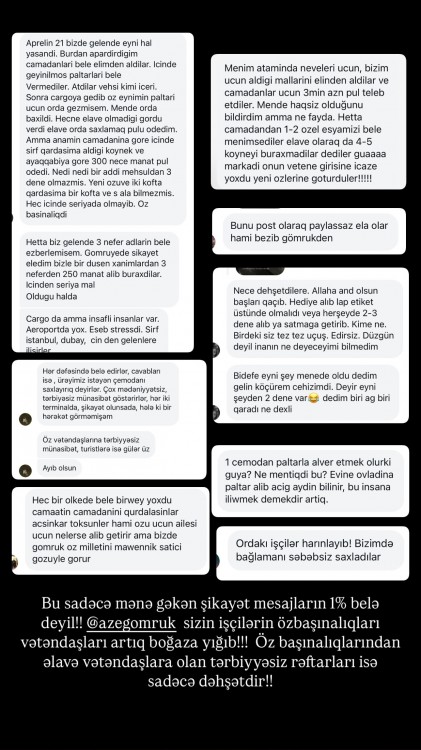The image size is (421, 750).
Task: Tap avatar beside 'Bidefe eyni şey' message
Action: tap(216, 412)
